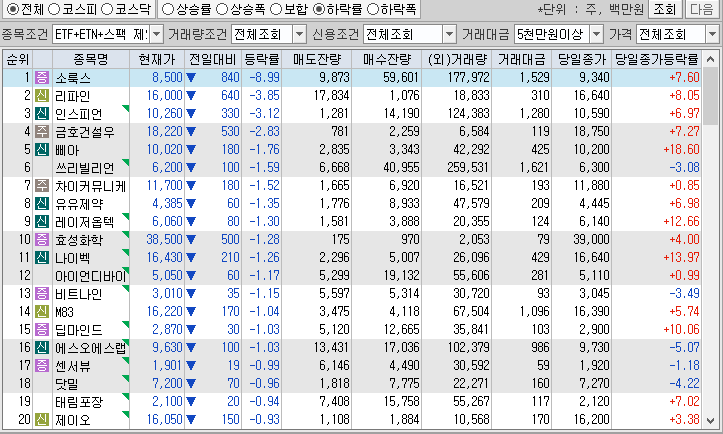Sort by 순위 column header
The height and width of the screenshot is (434, 723).
coord(18,59)
